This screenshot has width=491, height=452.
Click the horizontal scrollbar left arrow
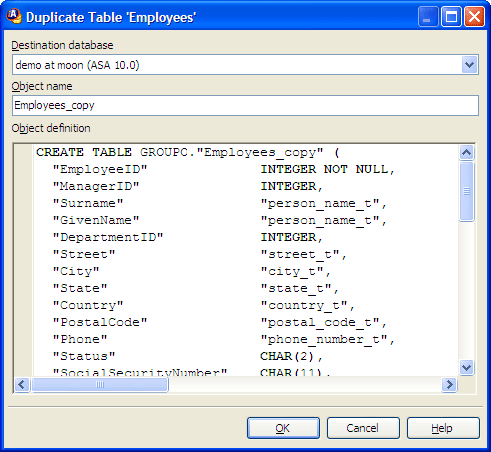[22, 385]
